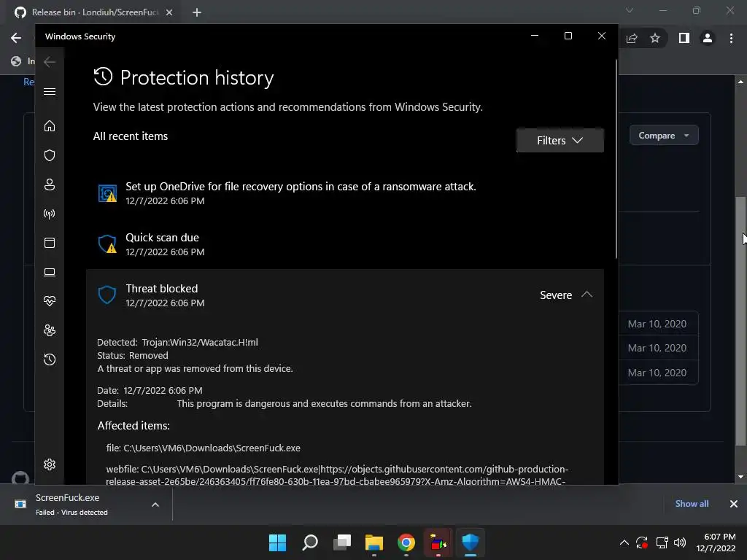Screen dimensions: 747x560
Task: Open clock and date 6:07 PM
Action: tap(716, 542)
